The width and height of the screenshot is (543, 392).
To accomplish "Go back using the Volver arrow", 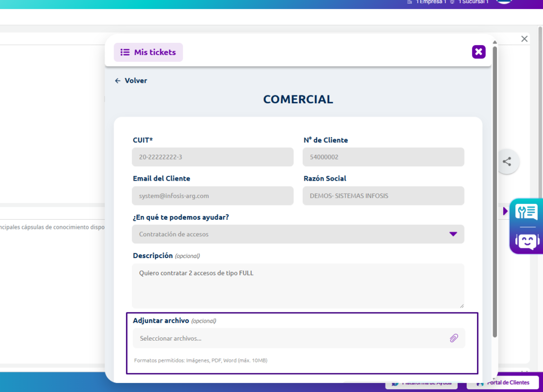I will coord(131,81).
